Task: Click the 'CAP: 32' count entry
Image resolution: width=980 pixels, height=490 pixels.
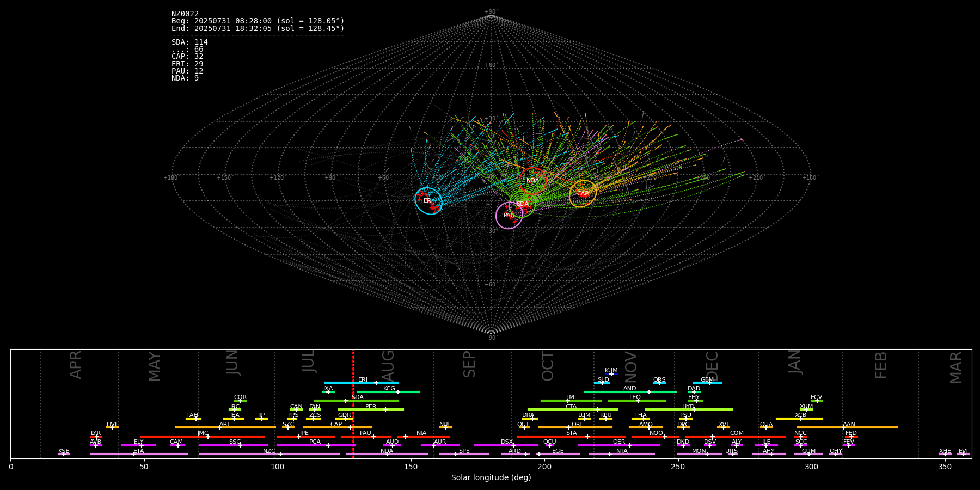Action: [x=187, y=57]
